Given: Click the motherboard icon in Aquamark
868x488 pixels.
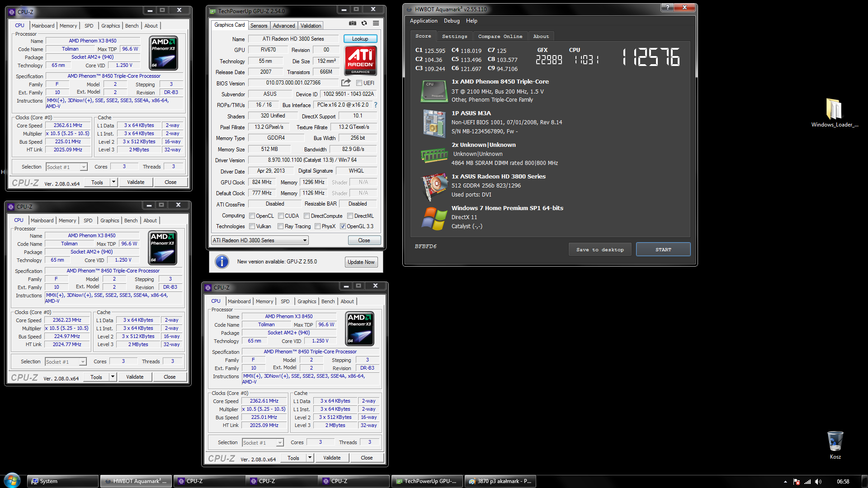Looking at the screenshot, I should pyautogui.click(x=434, y=123).
